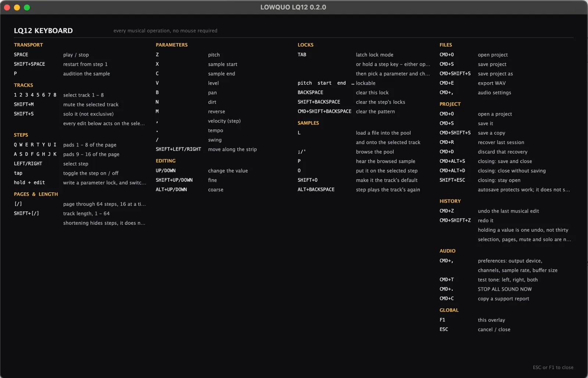
Task: Select the SAMPLES section heading
Action: [x=308, y=123]
